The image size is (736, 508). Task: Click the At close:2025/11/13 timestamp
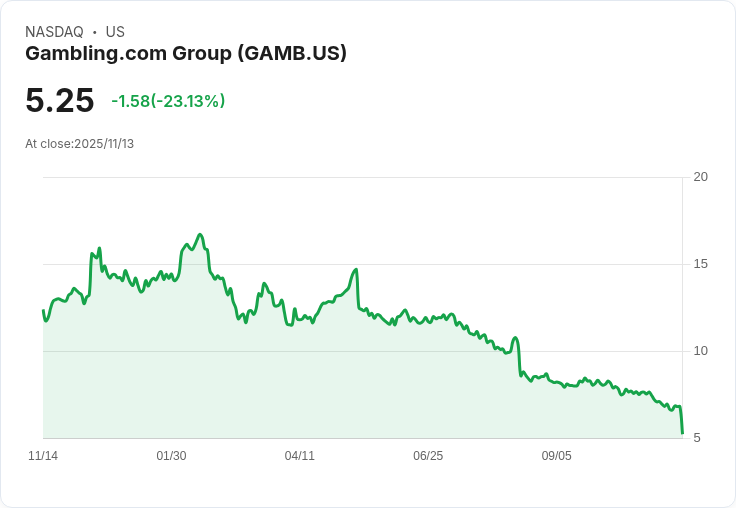pyautogui.click(x=79, y=144)
